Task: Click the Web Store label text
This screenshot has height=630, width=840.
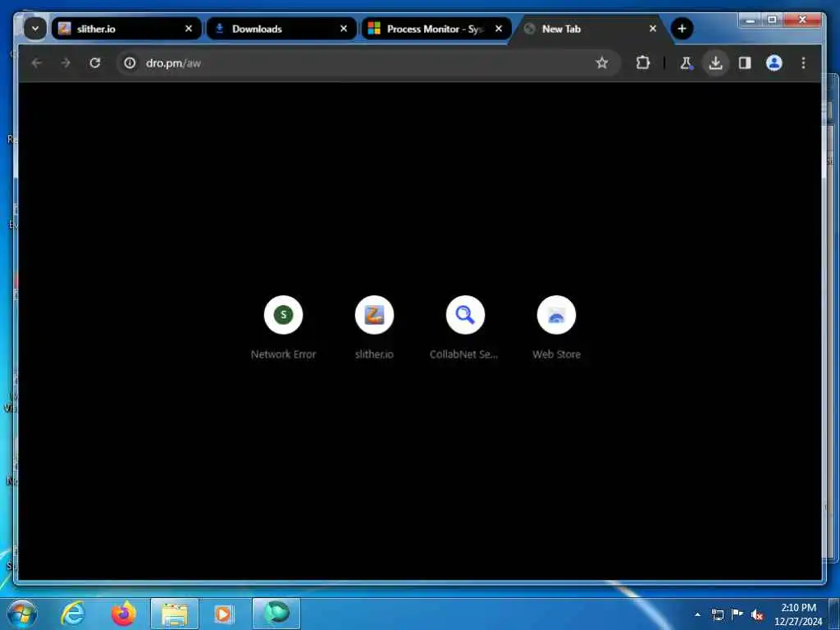Action: [557, 354]
